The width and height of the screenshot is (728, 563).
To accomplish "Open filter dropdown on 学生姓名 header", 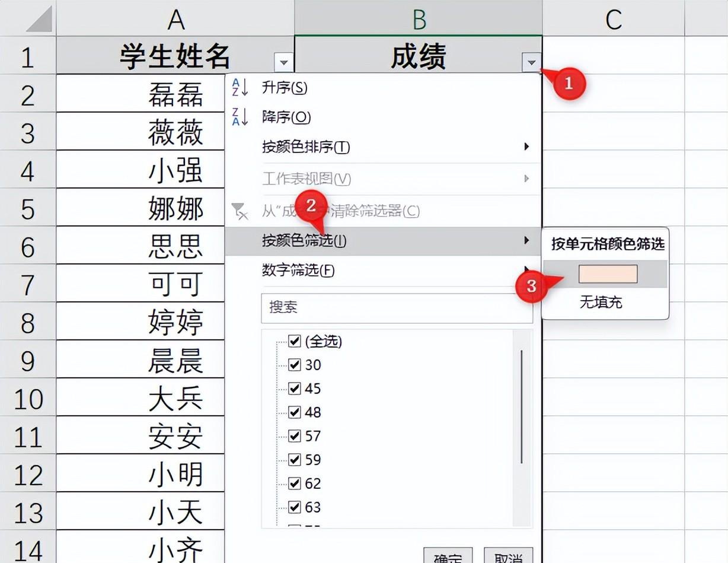I will pyautogui.click(x=283, y=62).
